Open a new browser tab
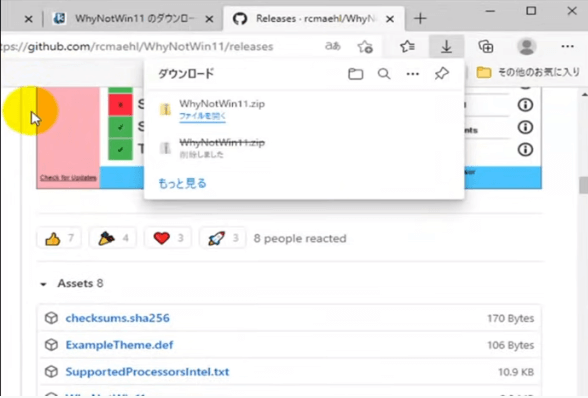588x398 pixels. (420, 18)
